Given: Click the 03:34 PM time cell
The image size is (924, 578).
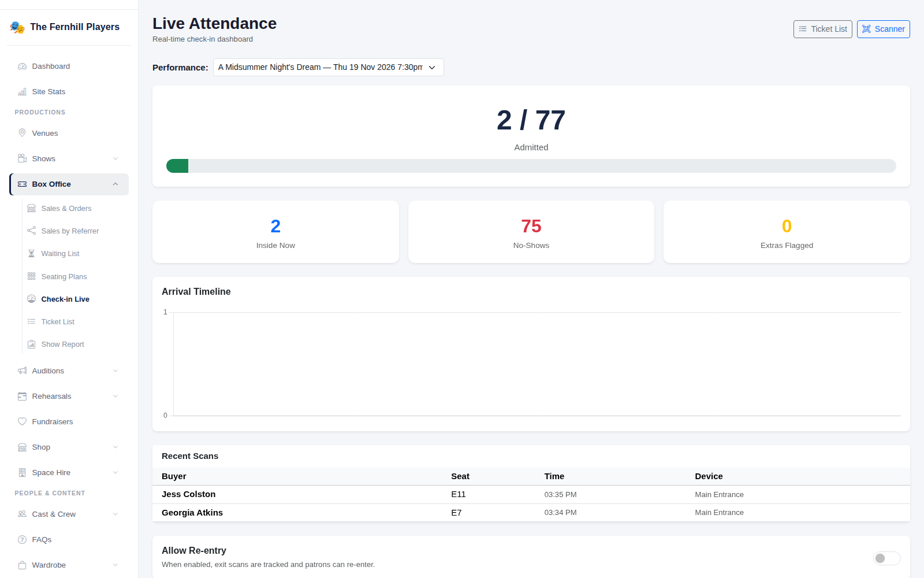Looking at the screenshot, I should (561, 513).
